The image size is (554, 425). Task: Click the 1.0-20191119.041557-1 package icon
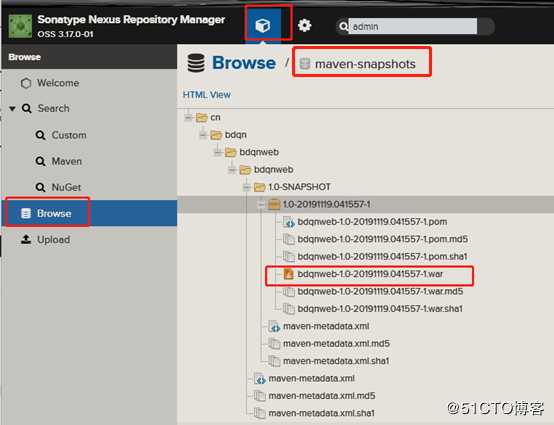pos(274,204)
